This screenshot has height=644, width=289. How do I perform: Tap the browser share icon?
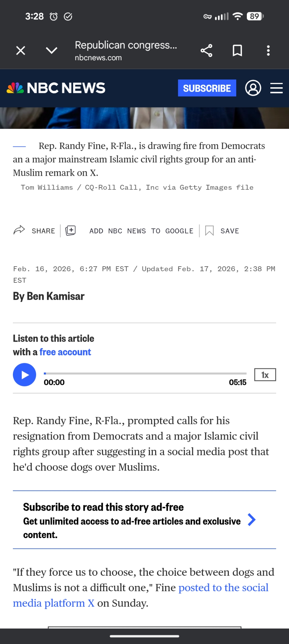click(206, 51)
